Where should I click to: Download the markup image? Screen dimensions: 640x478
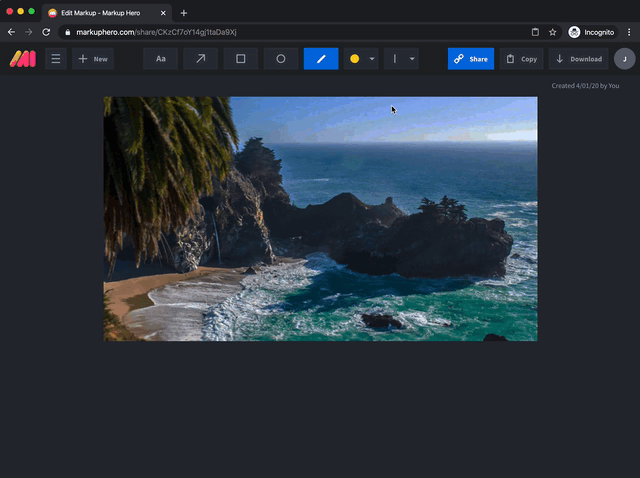(x=578, y=59)
